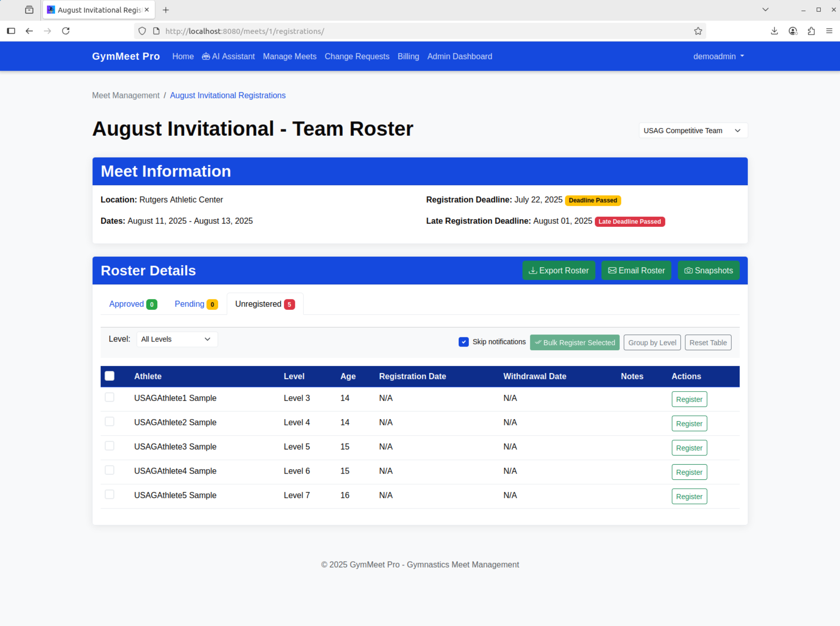Open the Firefox hamburger menu

pyautogui.click(x=829, y=31)
